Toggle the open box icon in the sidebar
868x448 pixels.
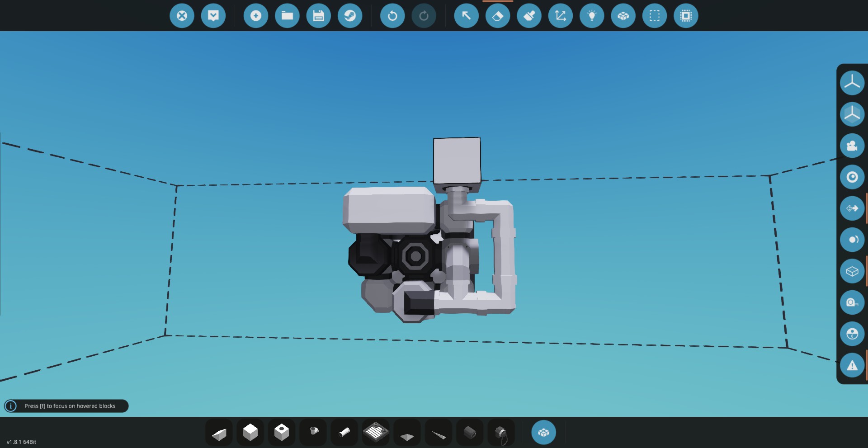[852, 271]
